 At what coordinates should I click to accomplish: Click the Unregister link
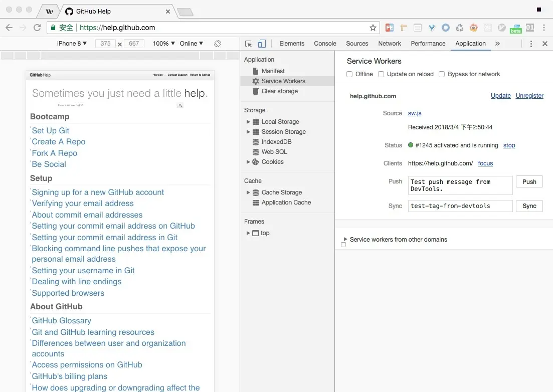click(529, 96)
